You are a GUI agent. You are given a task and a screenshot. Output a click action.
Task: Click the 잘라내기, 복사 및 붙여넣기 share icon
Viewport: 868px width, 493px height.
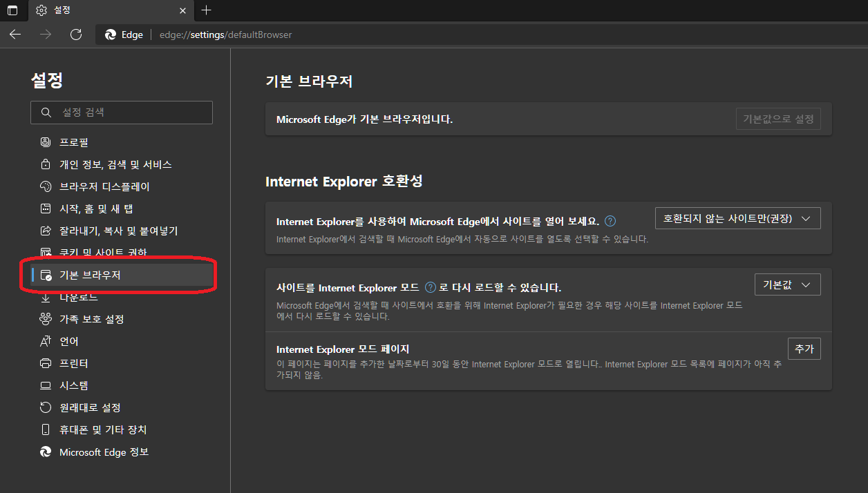[x=46, y=231]
